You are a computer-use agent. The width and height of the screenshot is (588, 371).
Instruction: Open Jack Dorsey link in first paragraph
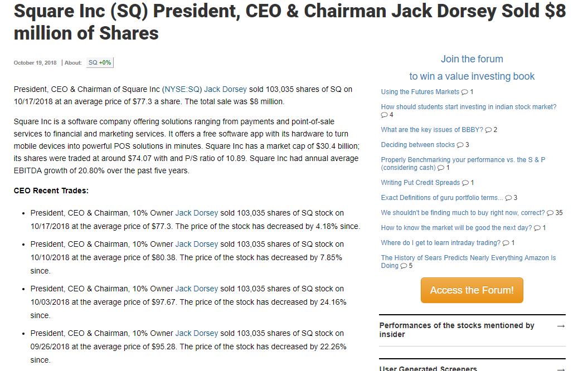click(x=225, y=89)
